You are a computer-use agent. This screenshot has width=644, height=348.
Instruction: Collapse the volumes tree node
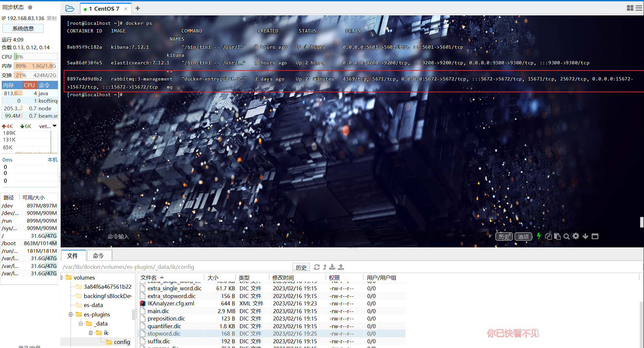[62, 278]
